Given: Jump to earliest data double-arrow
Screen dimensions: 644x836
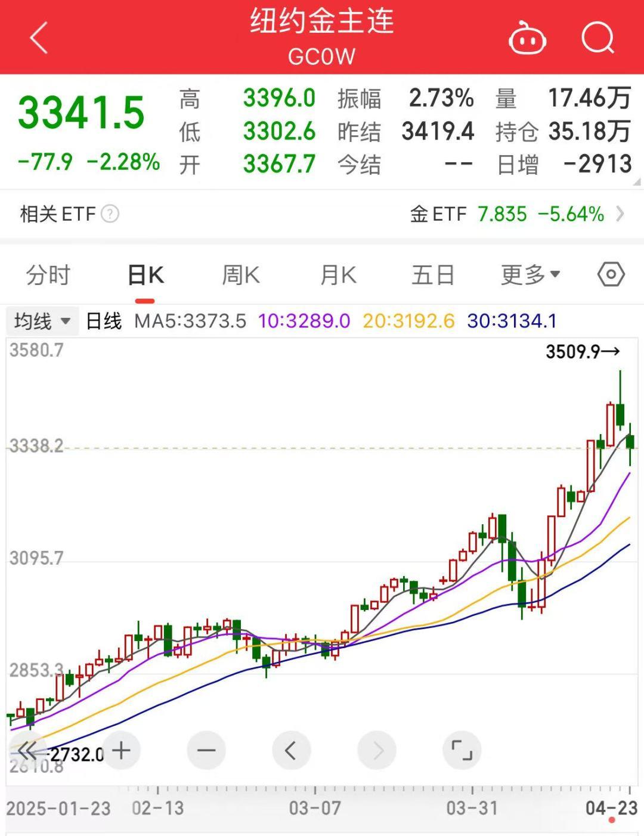Looking at the screenshot, I should point(27,750).
